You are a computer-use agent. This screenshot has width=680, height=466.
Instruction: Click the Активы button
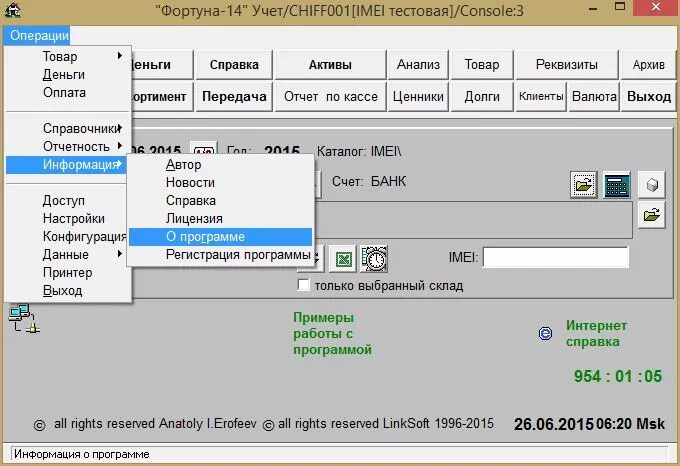[x=330, y=65]
